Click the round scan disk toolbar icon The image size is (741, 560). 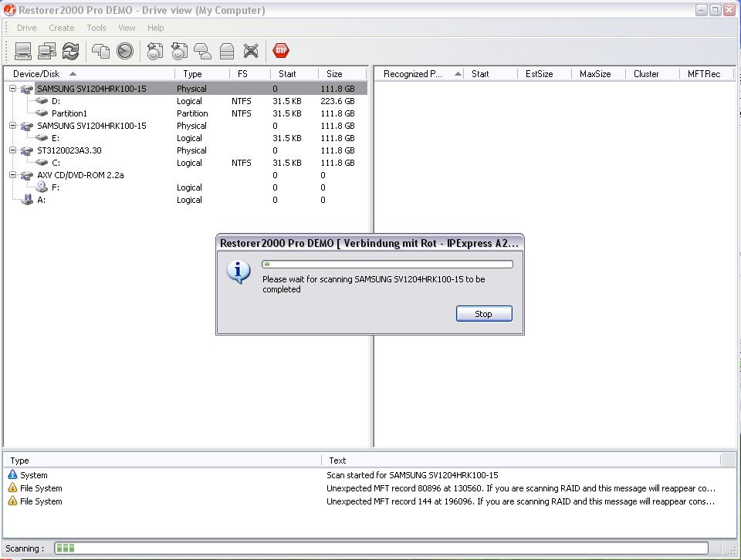point(125,51)
